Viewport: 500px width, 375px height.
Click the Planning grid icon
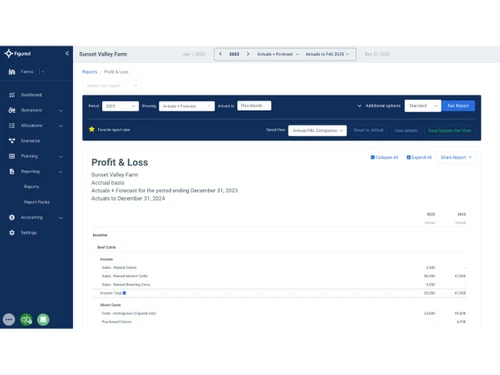(x=12, y=156)
